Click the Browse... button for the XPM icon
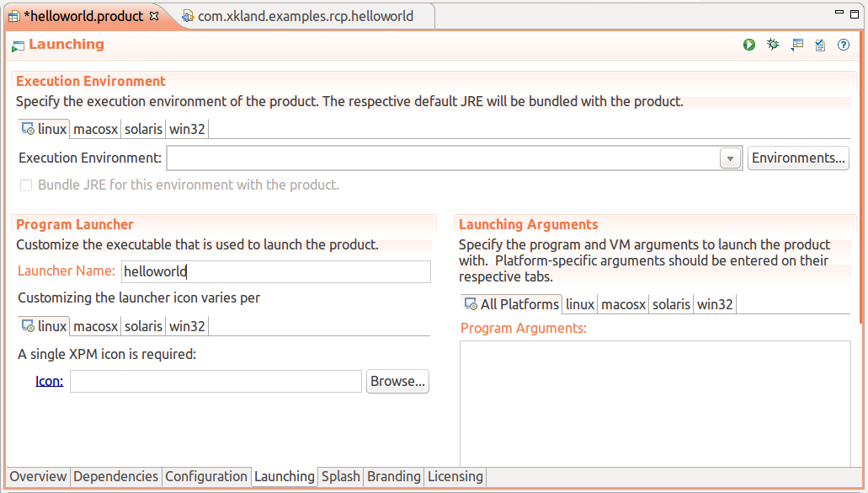The width and height of the screenshot is (868, 493). [398, 382]
